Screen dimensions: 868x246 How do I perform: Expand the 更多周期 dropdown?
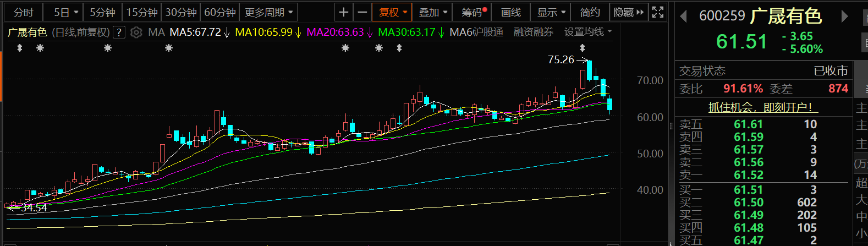point(269,12)
